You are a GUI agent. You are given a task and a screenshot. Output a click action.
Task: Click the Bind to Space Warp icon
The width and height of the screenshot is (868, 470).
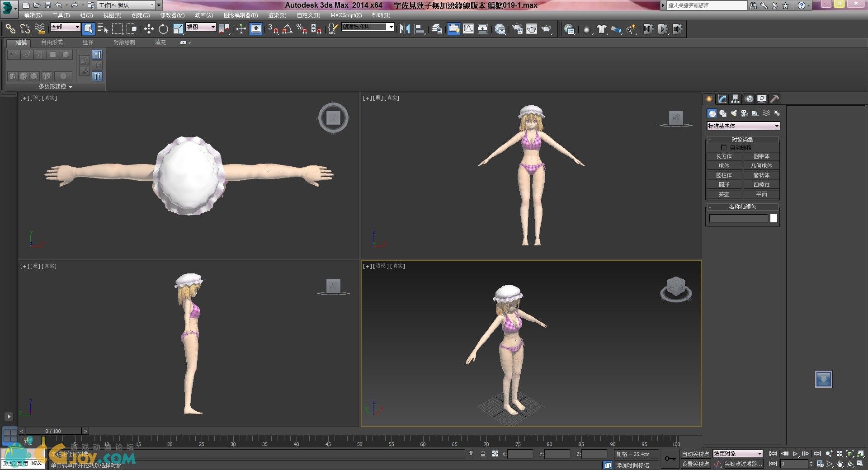pyautogui.click(x=40, y=29)
